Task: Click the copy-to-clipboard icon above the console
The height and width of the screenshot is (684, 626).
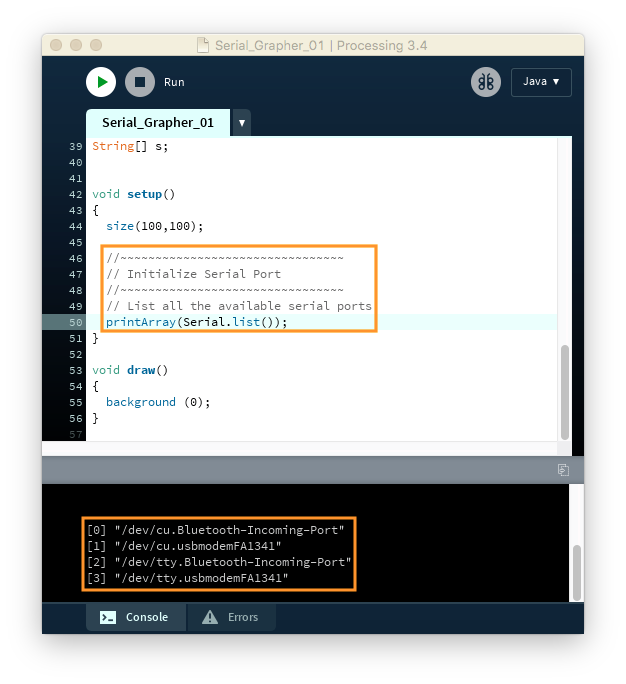Action: pyautogui.click(x=563, y=470)
